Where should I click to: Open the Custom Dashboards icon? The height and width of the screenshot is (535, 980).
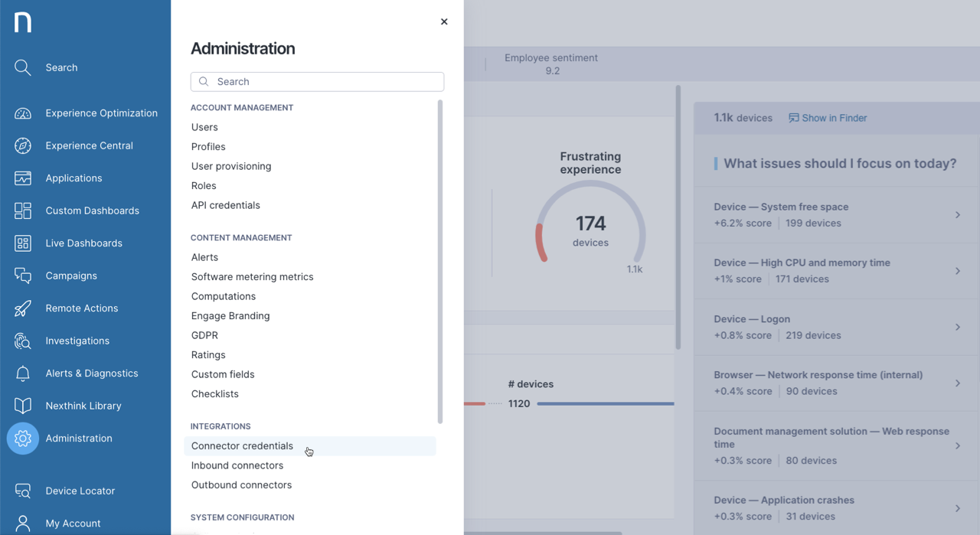[22, 210]
